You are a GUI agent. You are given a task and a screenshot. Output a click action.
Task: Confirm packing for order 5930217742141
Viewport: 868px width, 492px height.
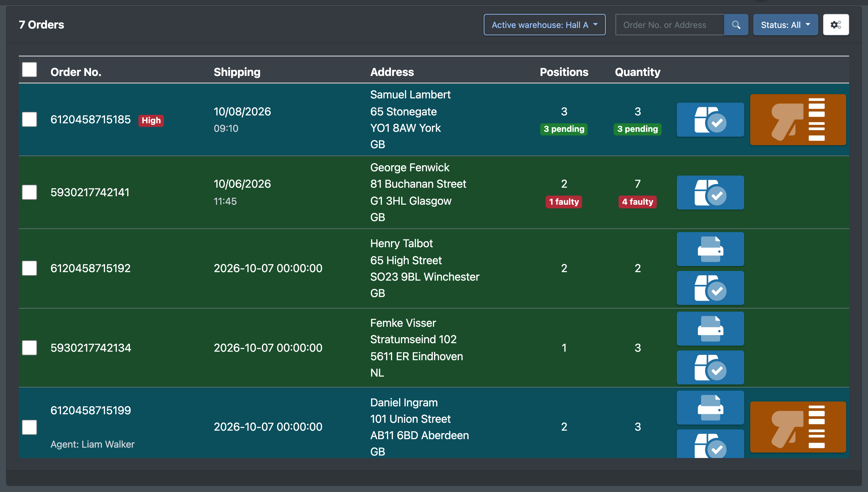(x=710, y=193)
